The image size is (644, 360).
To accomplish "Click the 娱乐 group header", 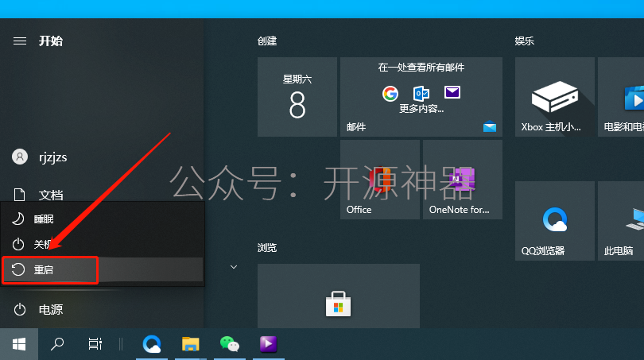I will tap(525, 41).
